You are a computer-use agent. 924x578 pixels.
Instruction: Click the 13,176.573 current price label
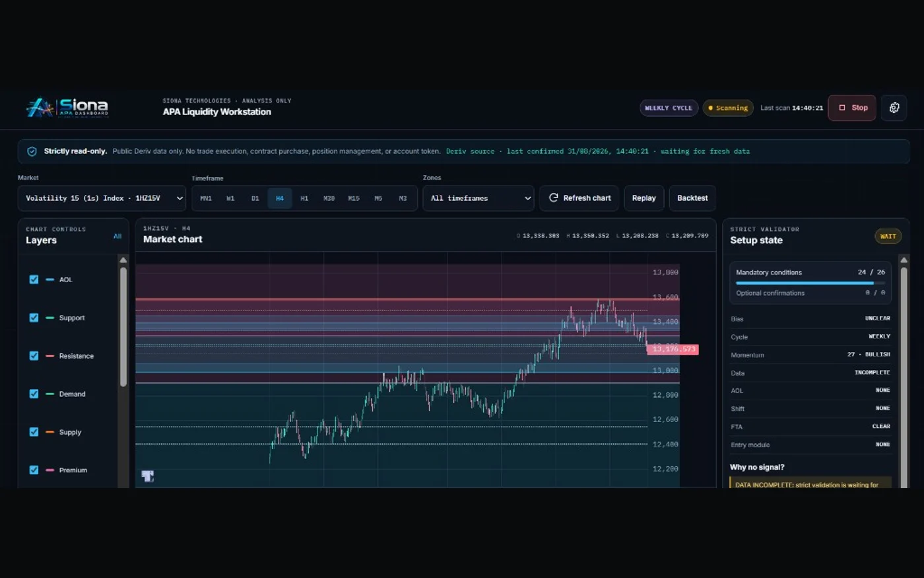[673, 349]
